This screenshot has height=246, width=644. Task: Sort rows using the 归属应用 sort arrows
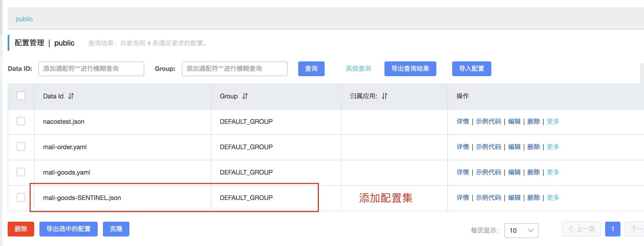[x=384, y=96]
